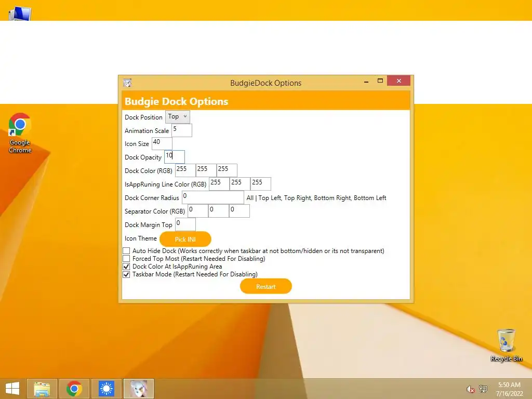Uncheck the Taskbar Mode checkbox
532x399 pixels.
pos(126,274)
